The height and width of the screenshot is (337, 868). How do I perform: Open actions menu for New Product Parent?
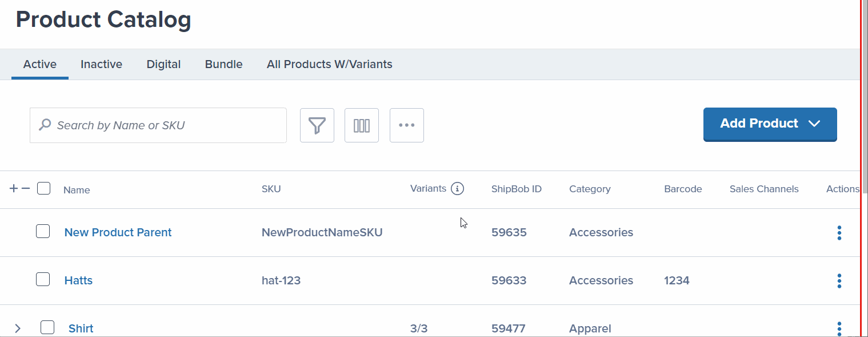pyautogui.click(x=839, y=232)
